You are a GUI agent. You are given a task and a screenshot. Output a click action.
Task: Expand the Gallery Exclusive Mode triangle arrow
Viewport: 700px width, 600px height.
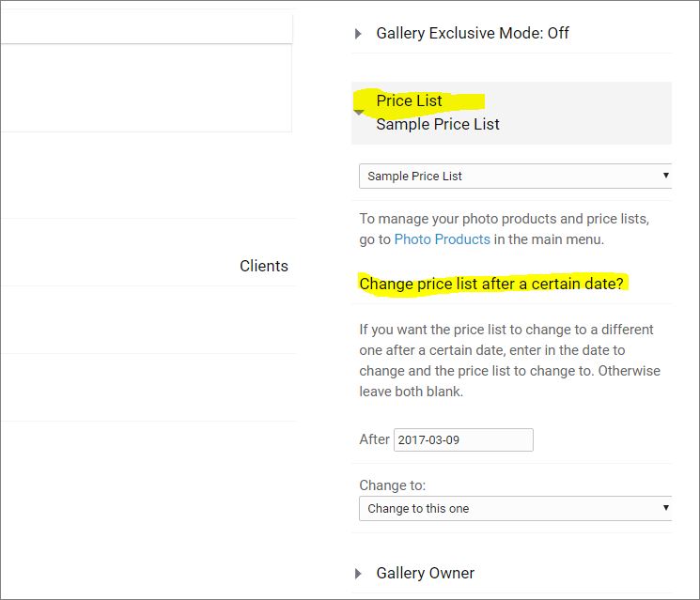tap(358, 34)
